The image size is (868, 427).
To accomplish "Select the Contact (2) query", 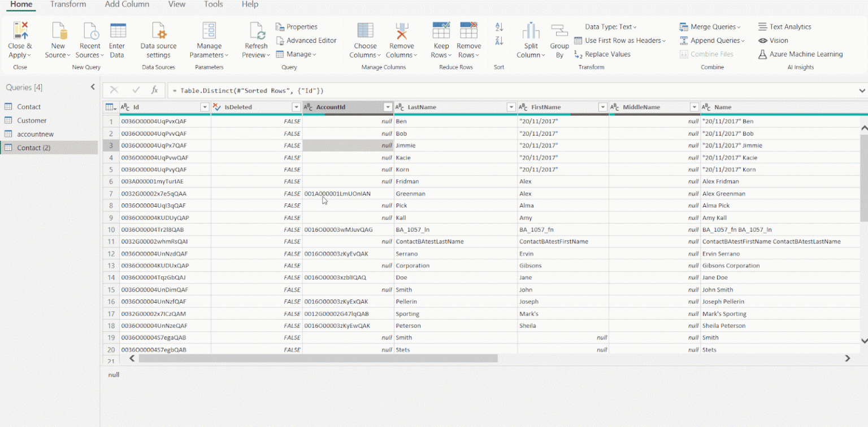I will [49, 147].
